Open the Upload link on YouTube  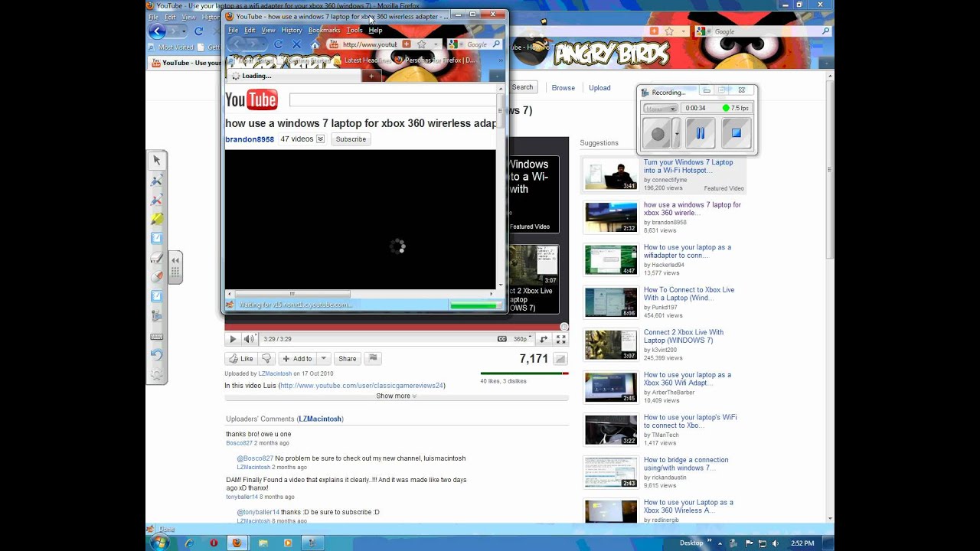[x=599, y=88]
